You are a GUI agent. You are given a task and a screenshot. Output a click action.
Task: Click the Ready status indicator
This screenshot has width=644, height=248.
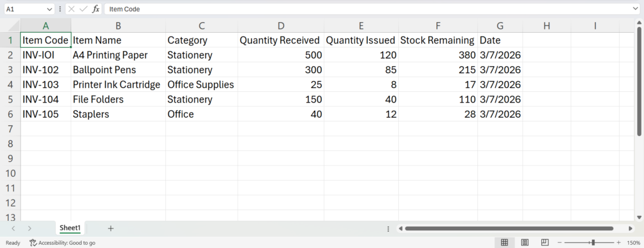pos(13,243)
